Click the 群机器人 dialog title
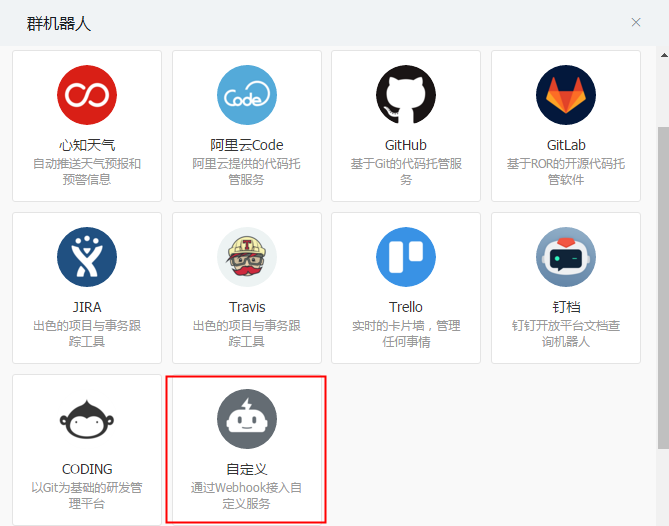 [x=59, y=23]
